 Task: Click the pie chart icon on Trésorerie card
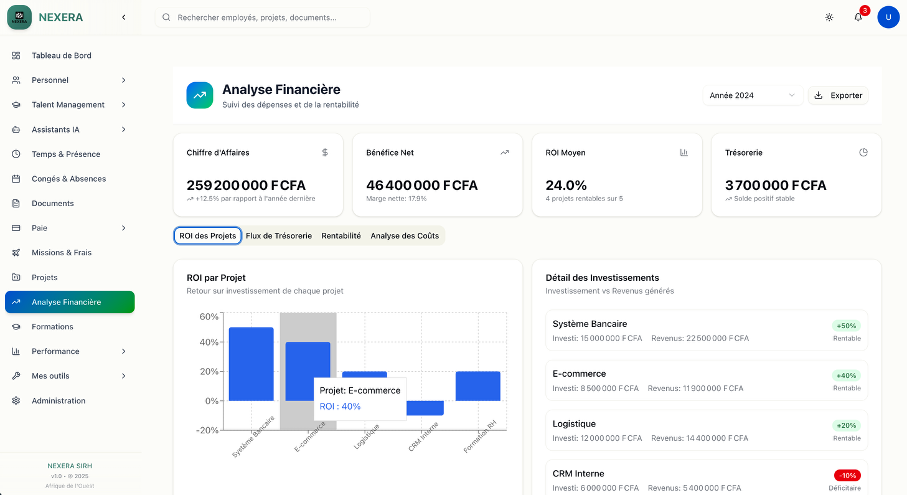(x=863, y=153)
